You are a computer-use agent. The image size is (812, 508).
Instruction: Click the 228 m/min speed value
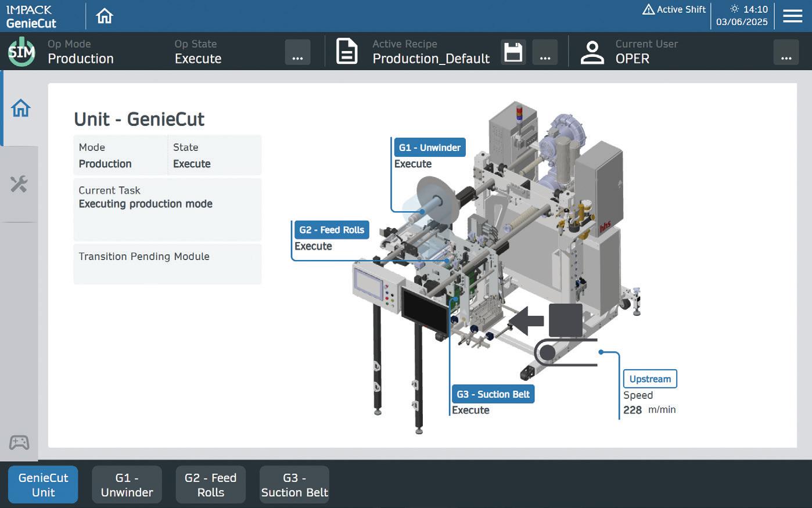tap(649, 410)
